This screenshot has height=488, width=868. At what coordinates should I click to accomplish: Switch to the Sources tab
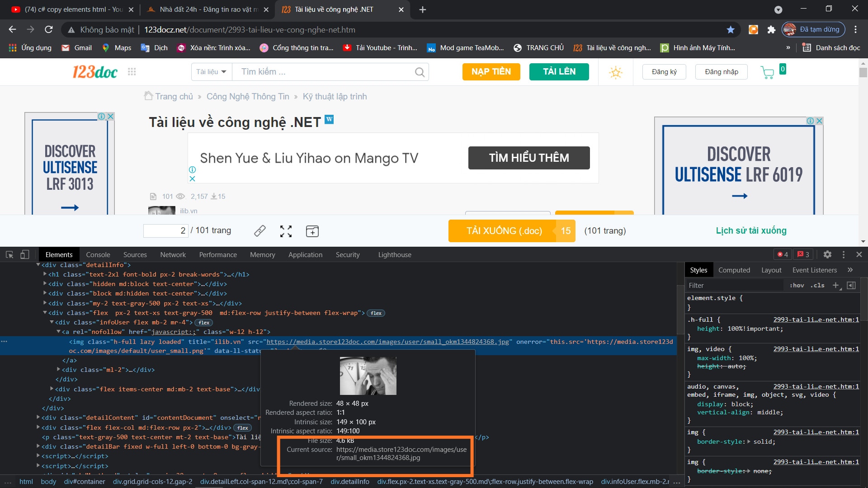tap(135, 254)
